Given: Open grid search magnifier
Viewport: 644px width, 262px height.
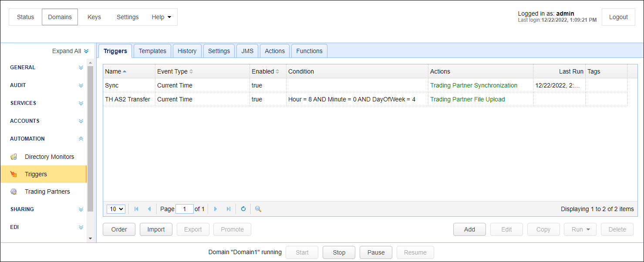Looking at the screenshot, I should click(x=258, y=209).
